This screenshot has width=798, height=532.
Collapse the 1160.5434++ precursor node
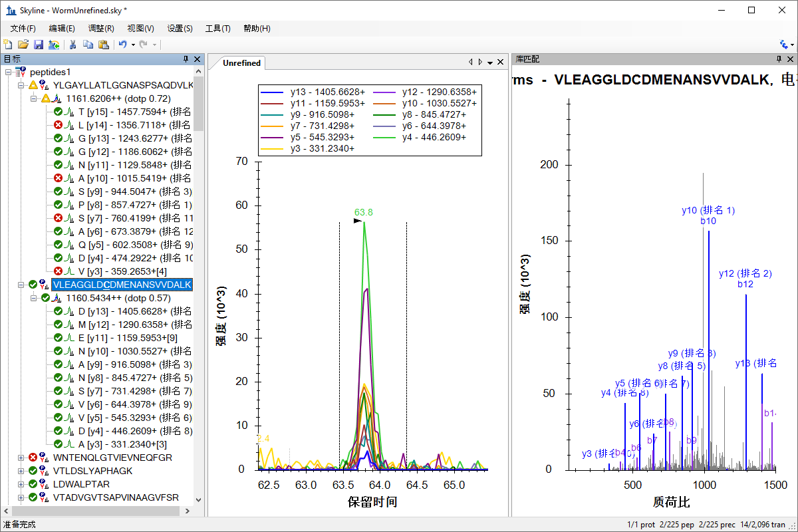(34, 298)
